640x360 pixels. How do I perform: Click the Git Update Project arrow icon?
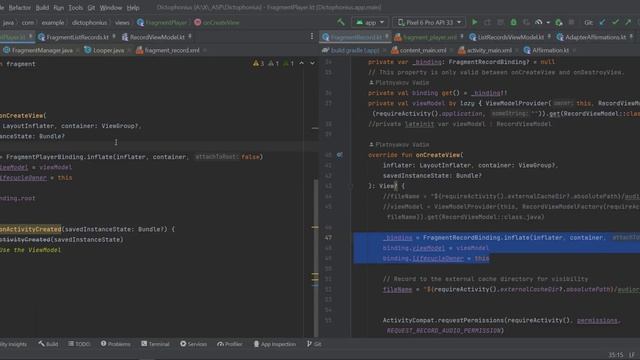pos(602,22)
